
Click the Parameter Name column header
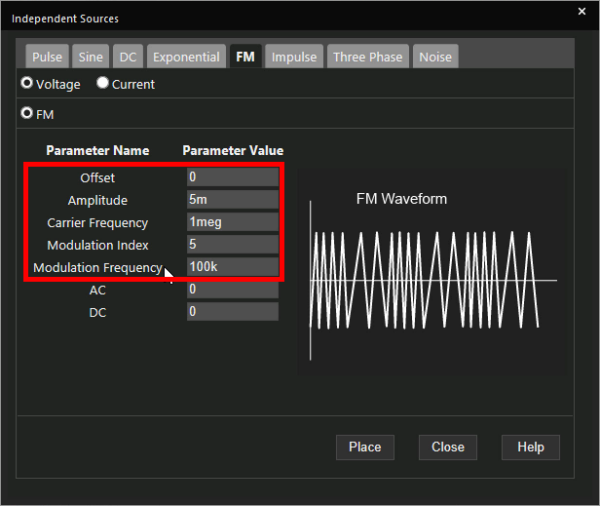[98, 150]
